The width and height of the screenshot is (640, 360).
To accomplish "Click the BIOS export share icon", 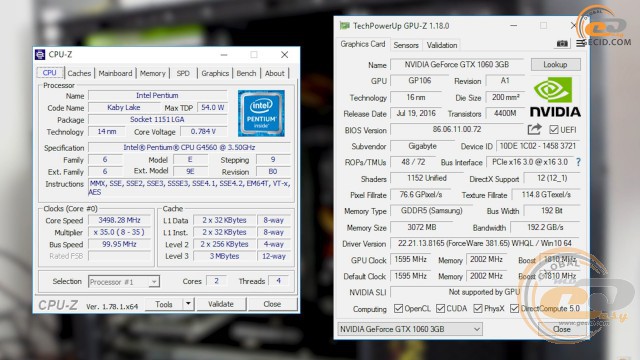I will pyautogui.click(x=534, y=129).
